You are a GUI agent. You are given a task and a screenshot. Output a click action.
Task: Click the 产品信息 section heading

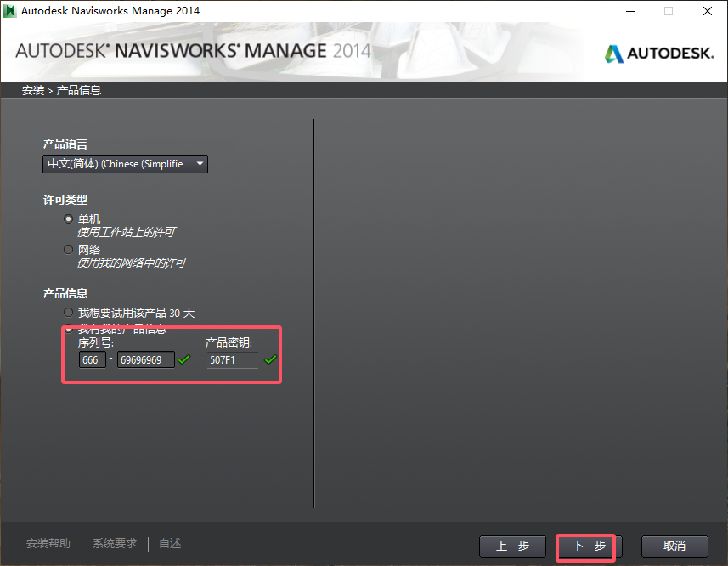point(65,293)
